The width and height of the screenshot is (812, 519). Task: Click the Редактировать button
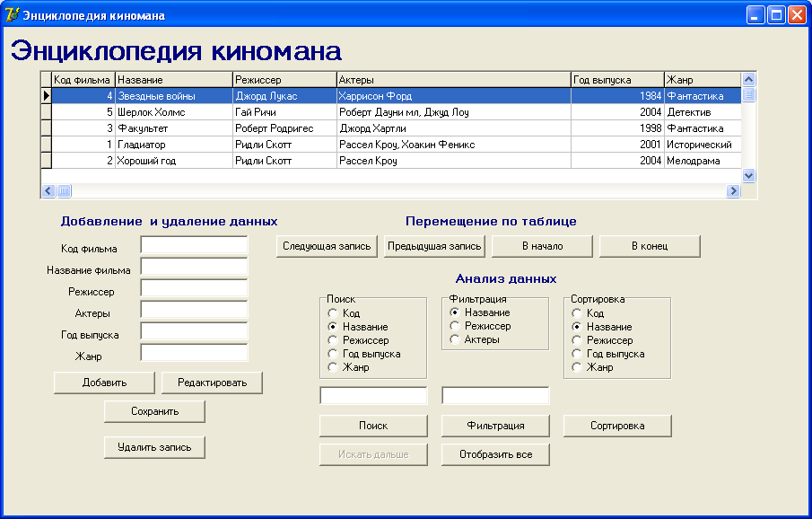tap(213, 383)
